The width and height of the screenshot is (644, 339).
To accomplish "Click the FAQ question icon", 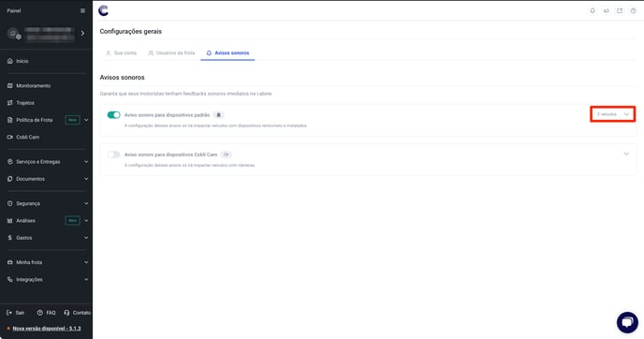I will click(40, 313).
